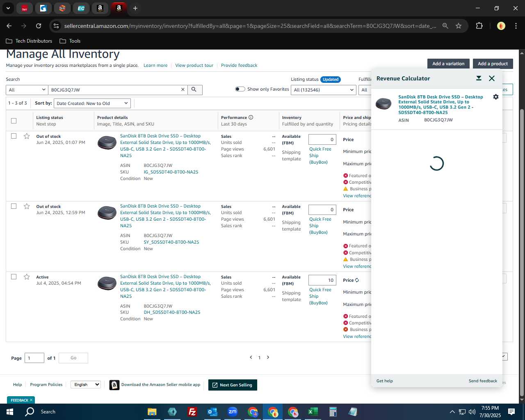525x420 pixels.
Task: Open the Learn more link
Action: (x=155, y=65)
